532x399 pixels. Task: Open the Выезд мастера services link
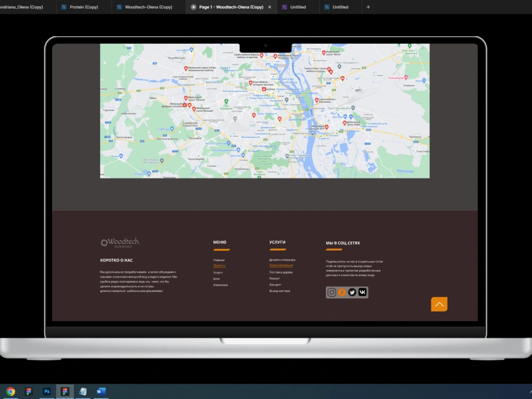pyautogui.click(x=280, y=291)
